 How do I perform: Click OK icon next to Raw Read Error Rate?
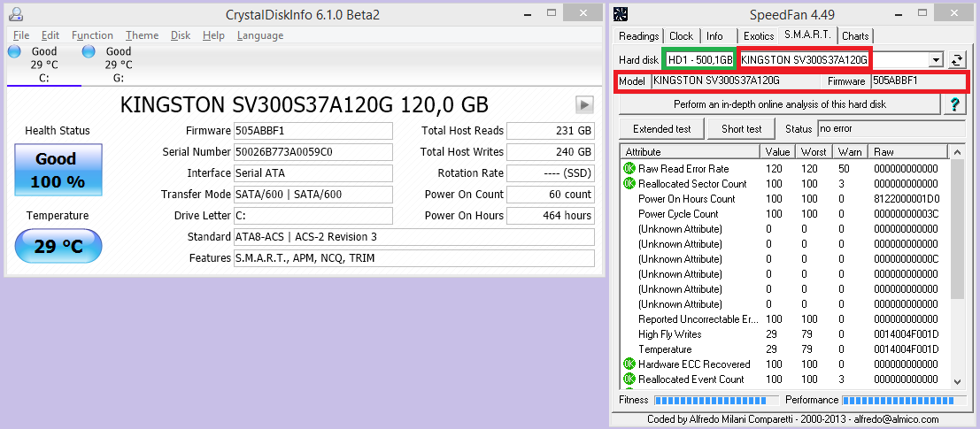629,169
